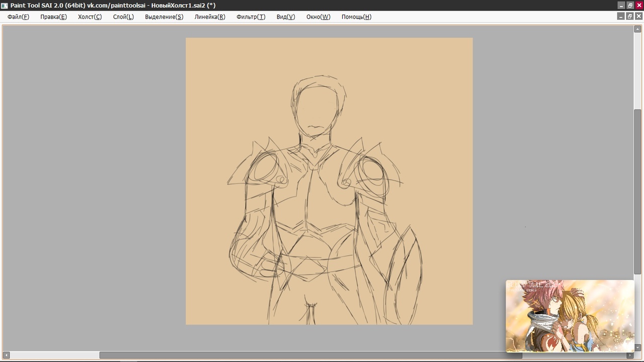The image size is (644, 362).
Task: Open the Правка menu
Action: pyautogui.click(x=53, y=17)
